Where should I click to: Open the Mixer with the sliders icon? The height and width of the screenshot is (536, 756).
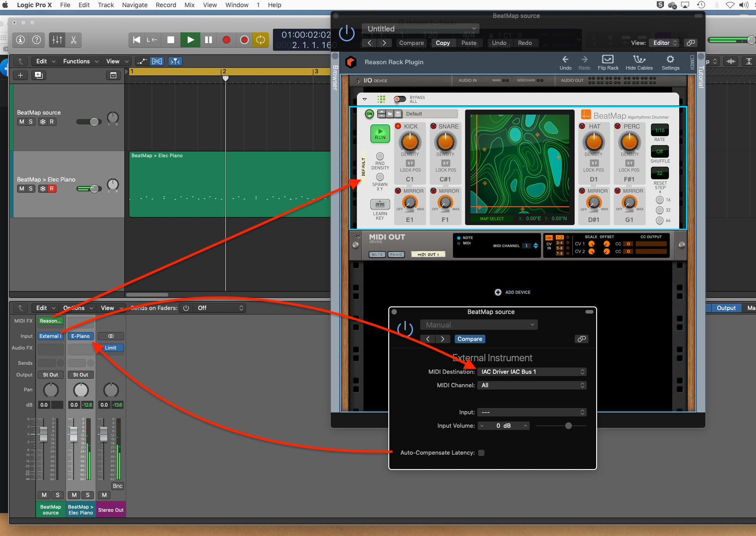coord(57,40)
